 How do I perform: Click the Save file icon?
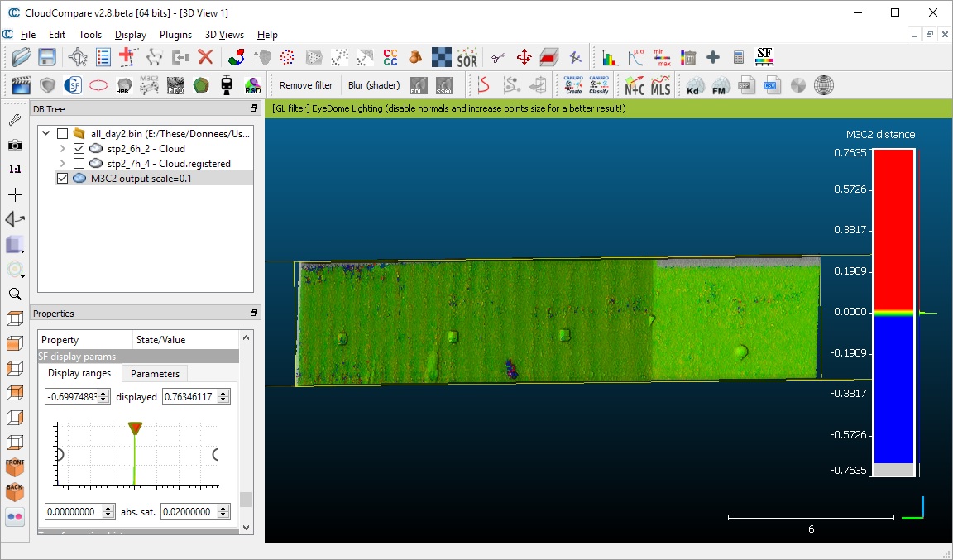[47, 57]
